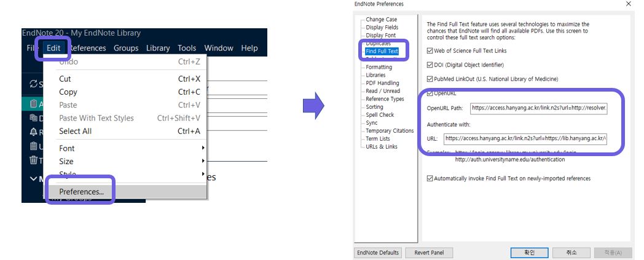Open the Edit menu
Image resolution: width=644 pixels, height=260 pixels.
pyautogui.click(x=53, y=48)
